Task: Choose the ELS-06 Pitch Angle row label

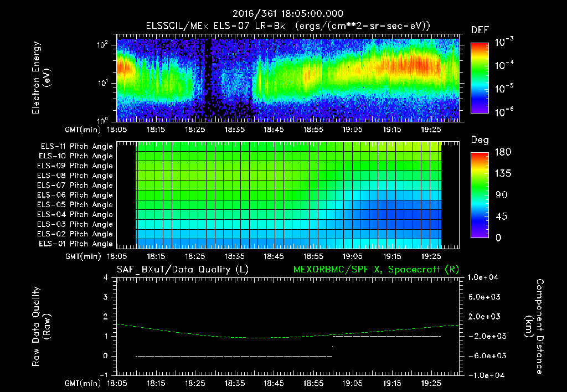Action: pos(75,195)
